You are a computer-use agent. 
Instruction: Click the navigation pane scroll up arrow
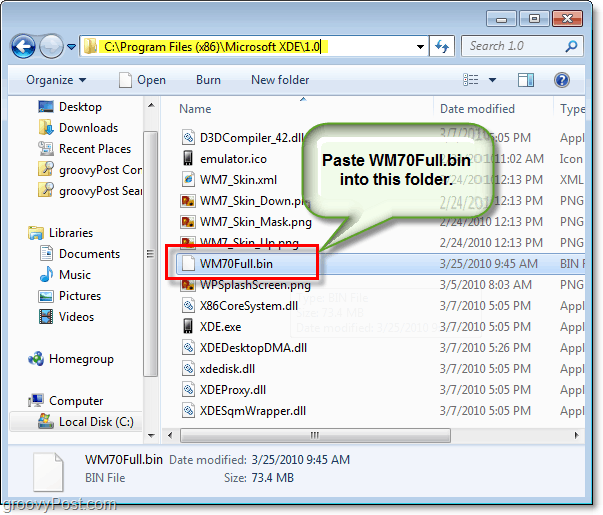click(151, 105)
